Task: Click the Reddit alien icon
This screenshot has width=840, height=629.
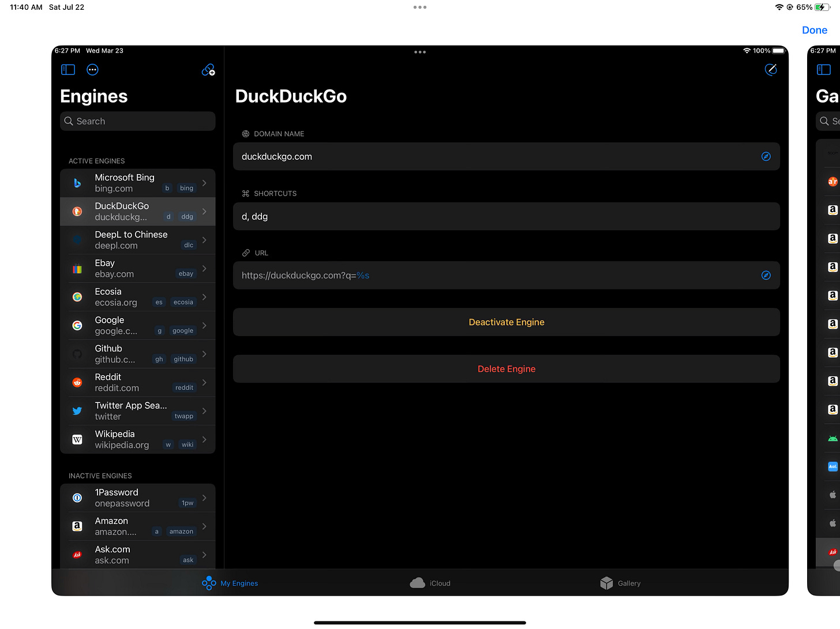Action: pyautogui.click(x=77, y=382)
